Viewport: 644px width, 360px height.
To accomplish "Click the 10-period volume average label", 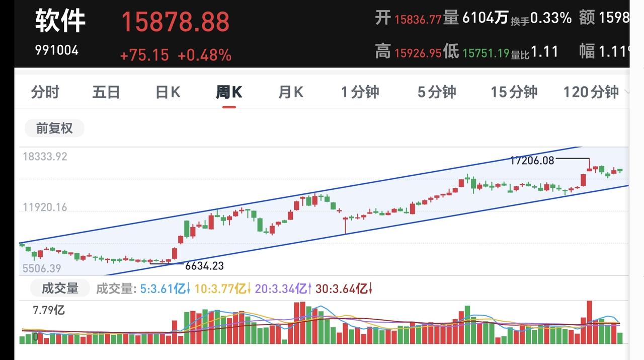I will tap(222, 289).
